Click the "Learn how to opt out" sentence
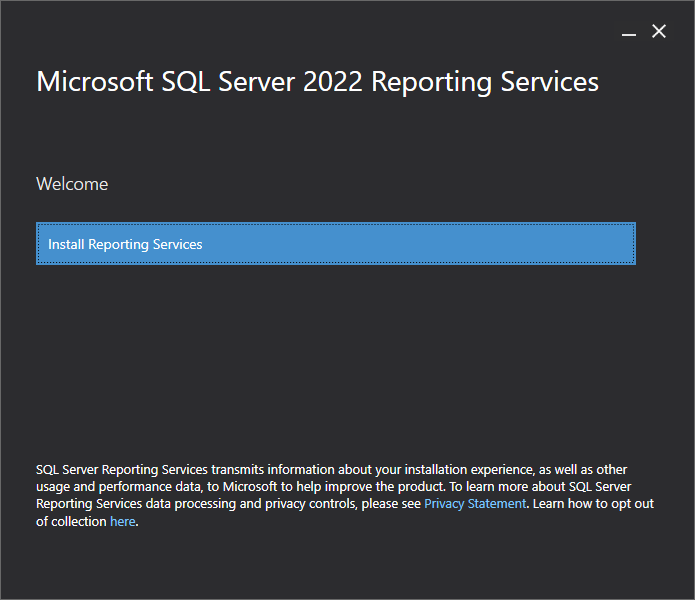695x600 pixels. coord(592,504)
